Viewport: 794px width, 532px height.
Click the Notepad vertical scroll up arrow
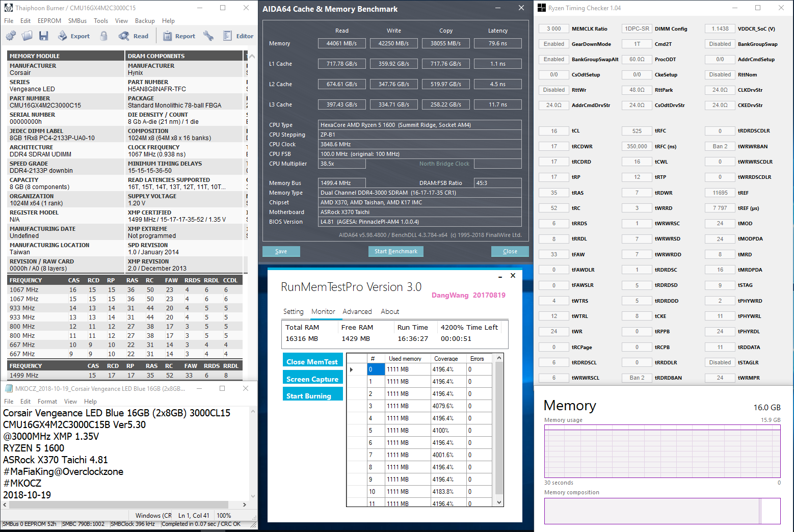point(253,411)
